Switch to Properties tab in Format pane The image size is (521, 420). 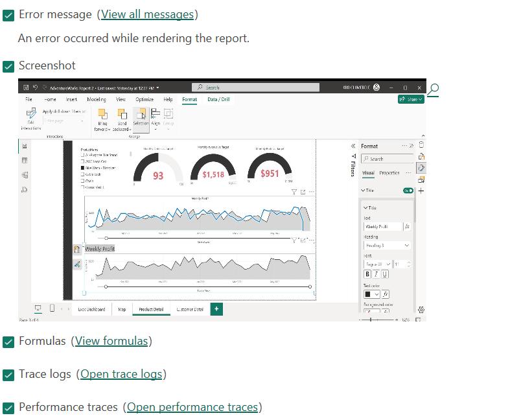coord(389,173)
